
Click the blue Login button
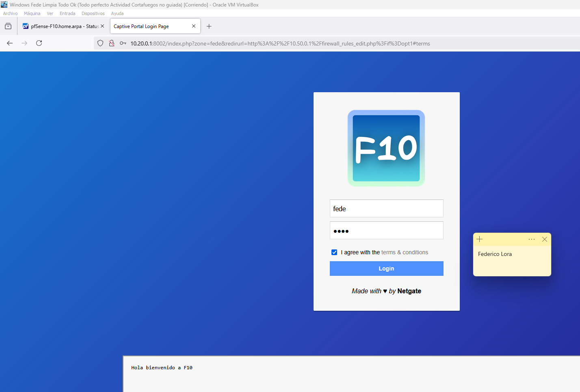[387, 269]
